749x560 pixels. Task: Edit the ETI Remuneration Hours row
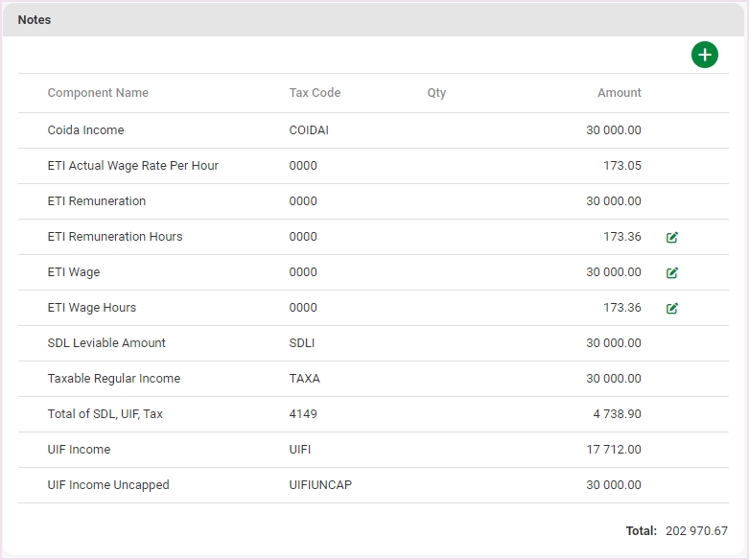[x=672, y=237]
